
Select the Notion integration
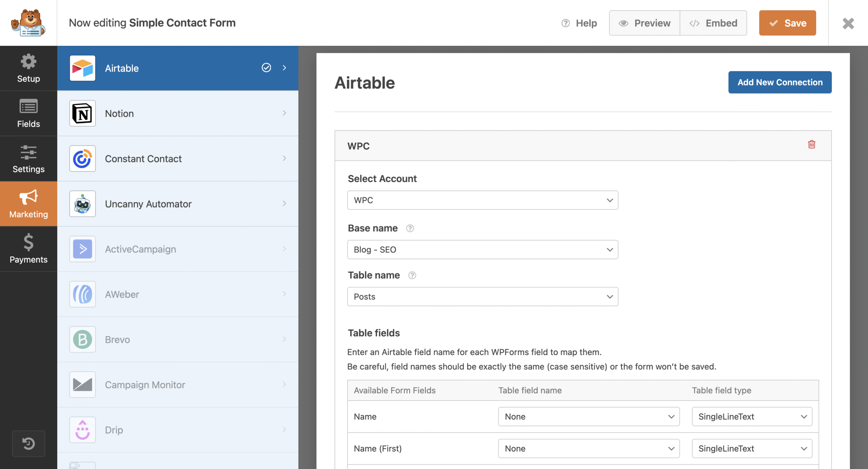point(178,113)
